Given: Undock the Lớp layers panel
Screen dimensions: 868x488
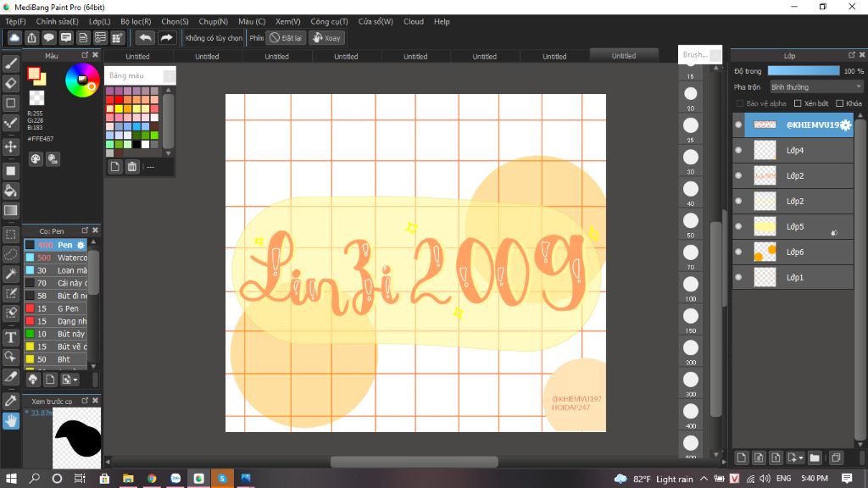Looking at the screenshot, I should point(851,55).
